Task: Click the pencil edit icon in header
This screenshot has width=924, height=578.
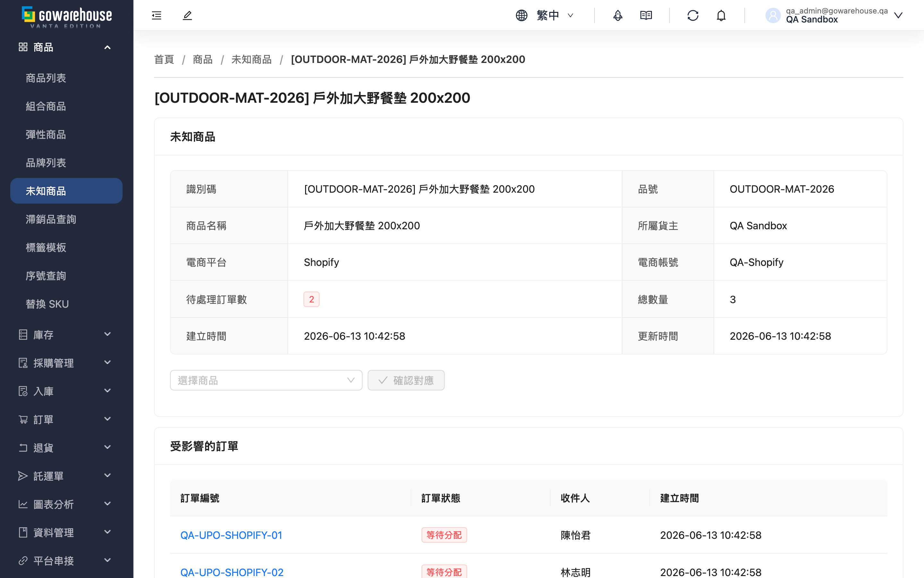Action: tap(187, 15)
